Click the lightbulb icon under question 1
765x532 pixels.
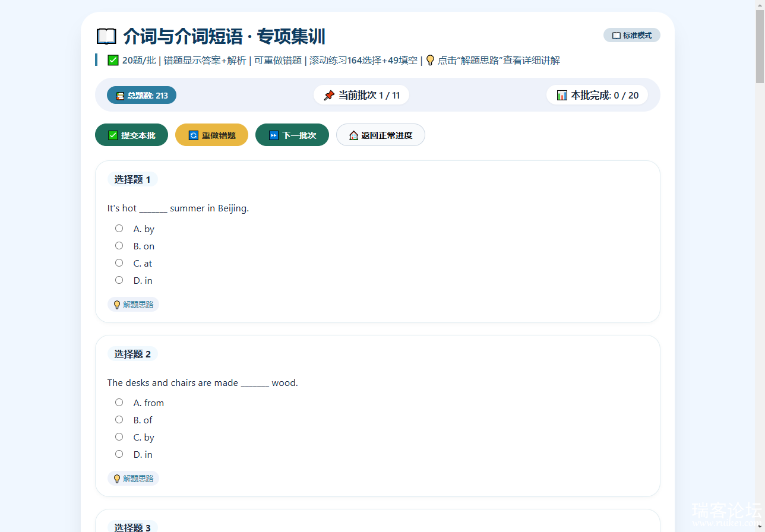tap(117, 305)
